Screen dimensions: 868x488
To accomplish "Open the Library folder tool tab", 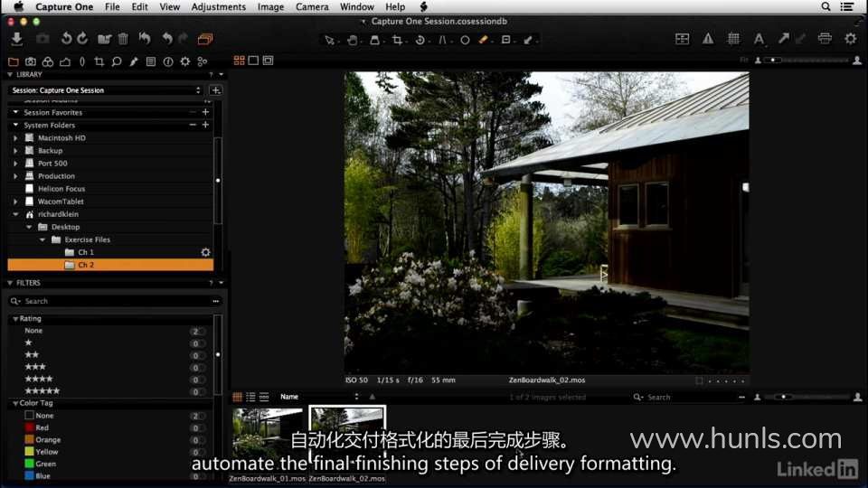I will tap(14, 61).
